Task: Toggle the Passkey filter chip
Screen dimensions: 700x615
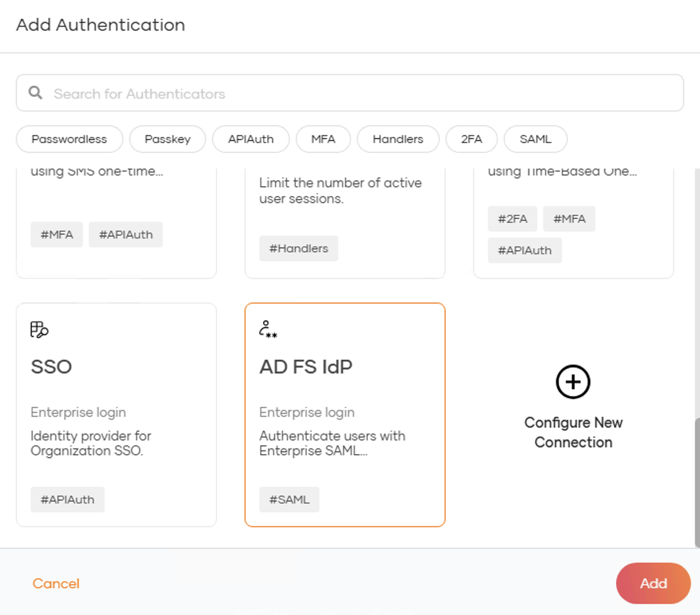Action: [167, 139]
